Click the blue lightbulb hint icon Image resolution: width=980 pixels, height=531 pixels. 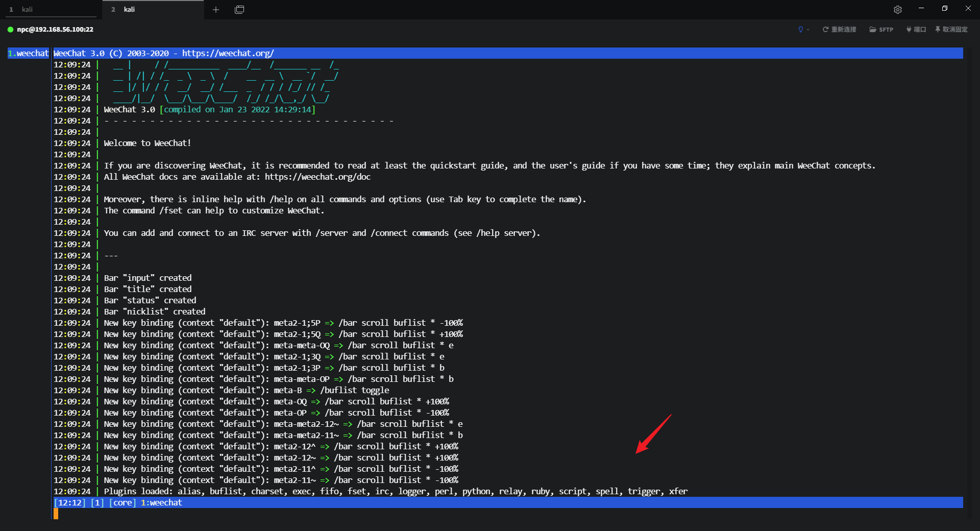(800, 30)
